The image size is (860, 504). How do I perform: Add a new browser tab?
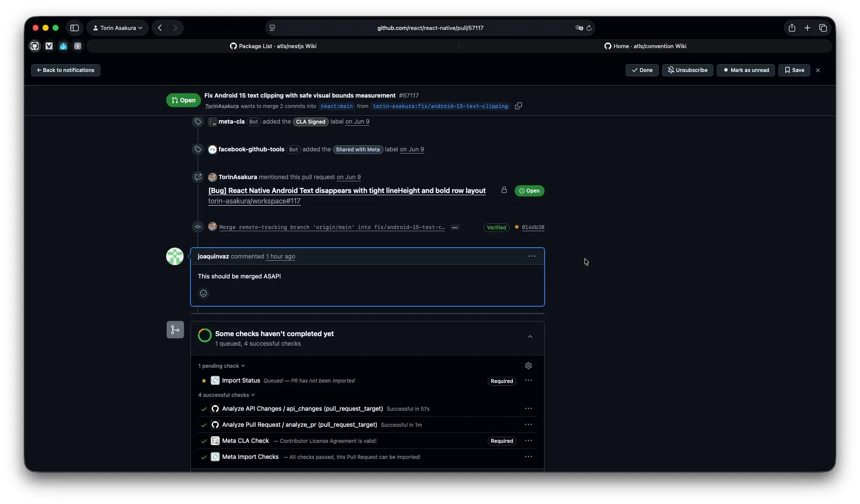[x=807, y=28]
